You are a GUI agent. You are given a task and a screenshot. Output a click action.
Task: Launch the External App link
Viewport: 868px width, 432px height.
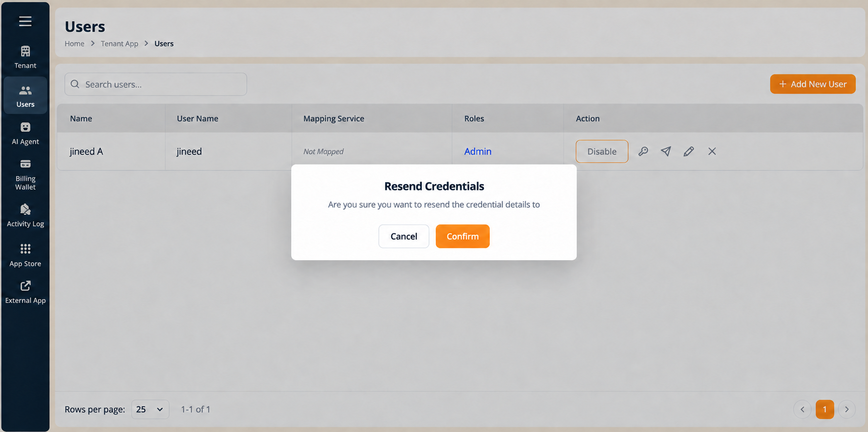pyautogui.click(x=25, y=292)
